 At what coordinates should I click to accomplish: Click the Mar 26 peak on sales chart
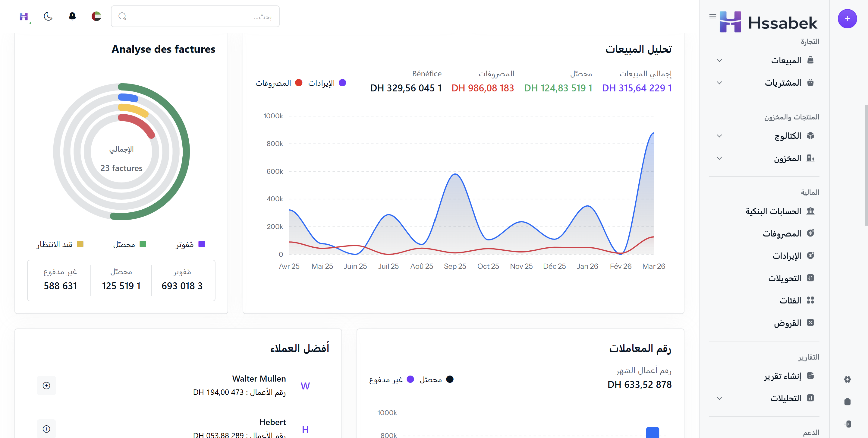[653, 133]
